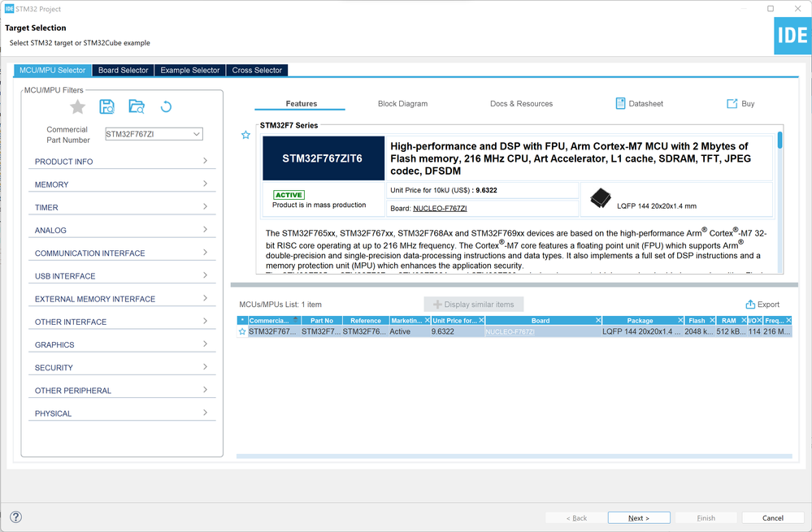The height and width of the screenshot is (532, 812).
Task: Select the Active marketing status cell
Action: click(410, 331)
